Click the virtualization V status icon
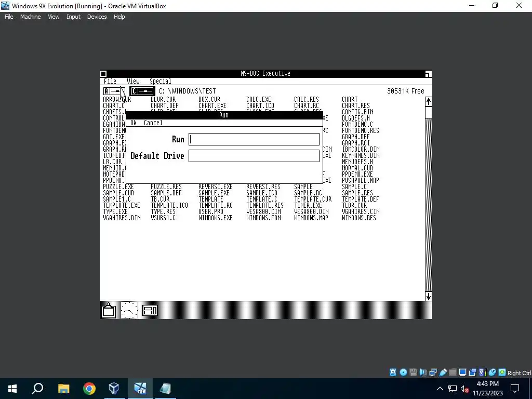The height and width of the screenshot is (399, 532). coord(482,372)
